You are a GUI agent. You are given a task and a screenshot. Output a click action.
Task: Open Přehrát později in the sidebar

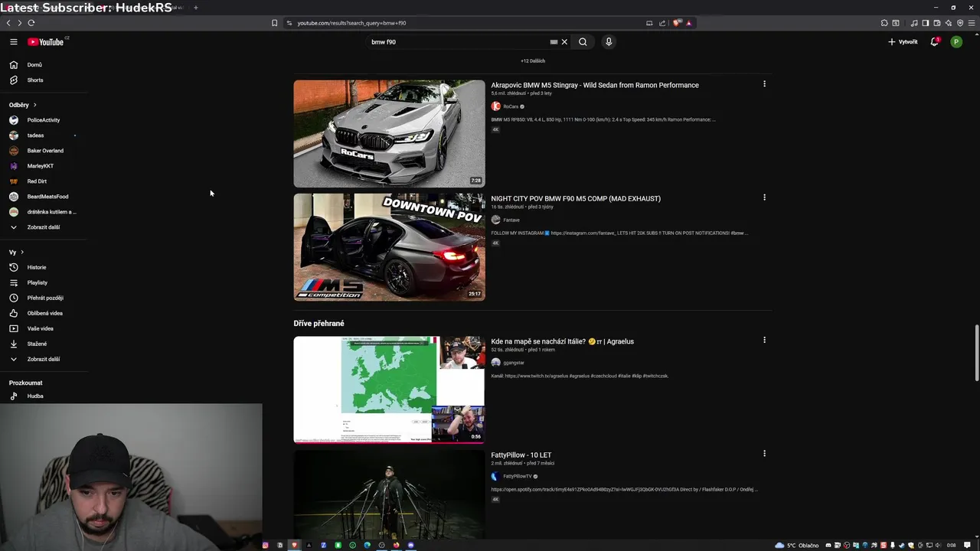44,298
